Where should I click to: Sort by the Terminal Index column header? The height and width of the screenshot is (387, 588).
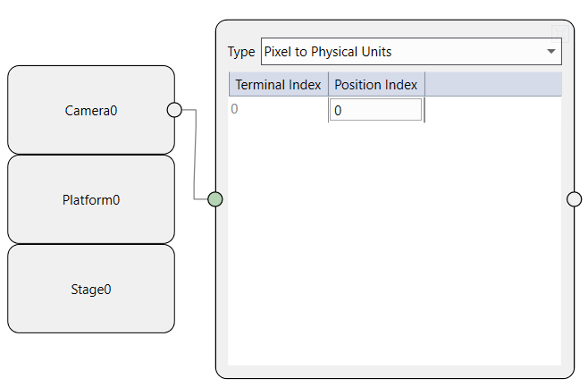pos(278,85)
